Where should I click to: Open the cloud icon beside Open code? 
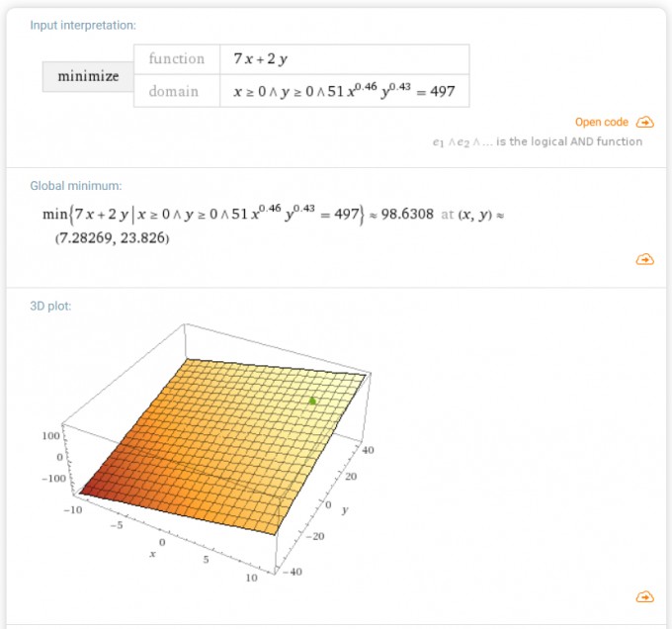tap(645, 123)
